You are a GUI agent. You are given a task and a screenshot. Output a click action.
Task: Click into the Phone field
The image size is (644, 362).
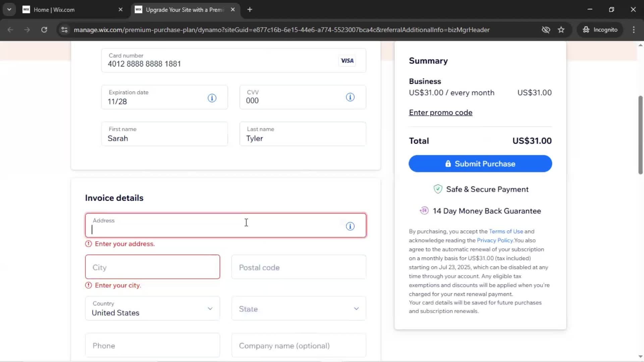pos(153,345)
